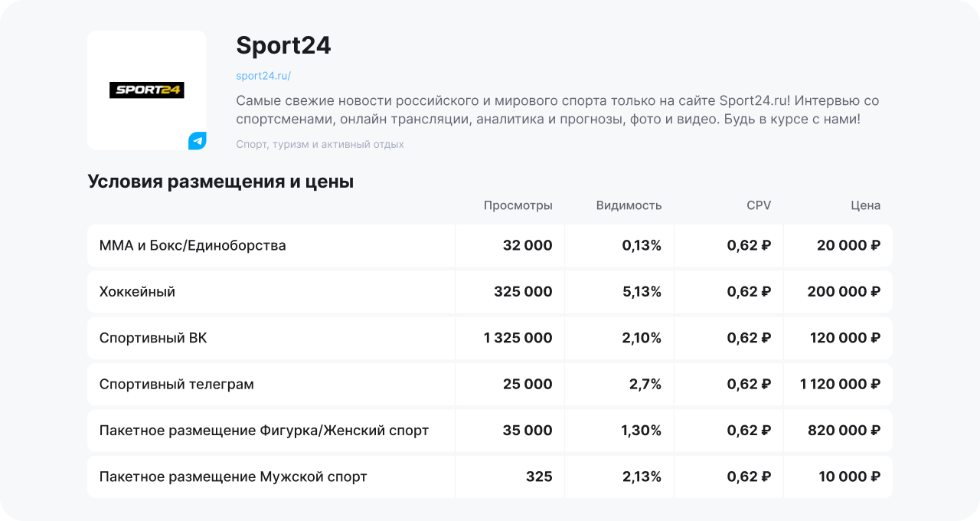Click the Видимость column header
The height and width of the screenshot is (521, 980).
click(629, 205)
